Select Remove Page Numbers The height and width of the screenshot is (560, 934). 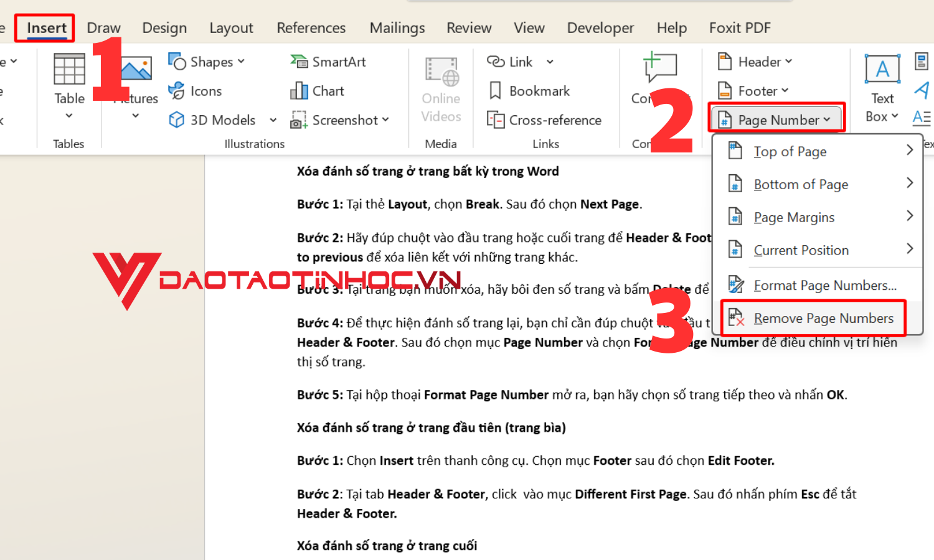point(823,318)
